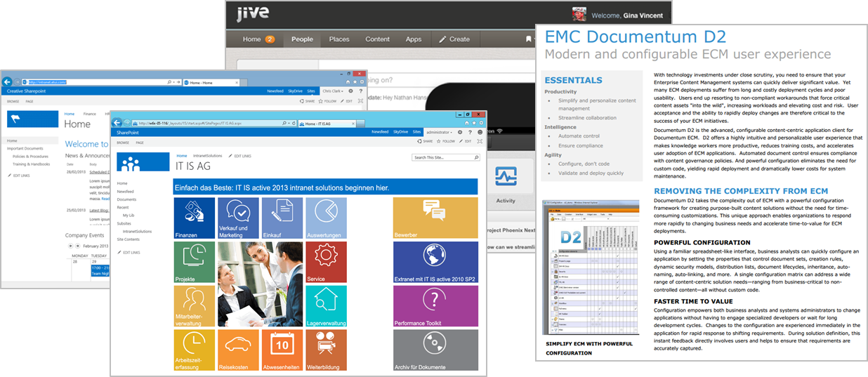This screenshot has width=868, height=377.
Task: Expand the Chris Clark user menu
Action: tap(332, 91)
